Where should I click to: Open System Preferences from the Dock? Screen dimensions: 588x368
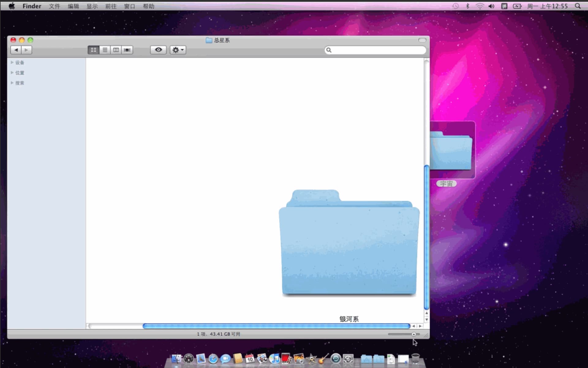point(348,359)
